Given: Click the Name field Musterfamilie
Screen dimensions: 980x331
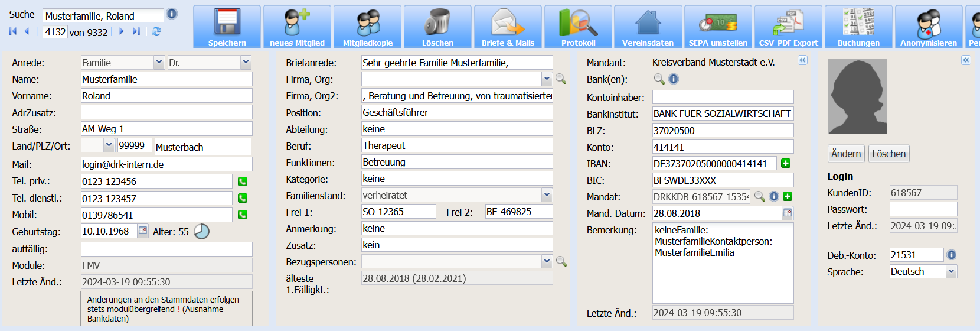Looking at the screenshot, I should coord(166,79).
